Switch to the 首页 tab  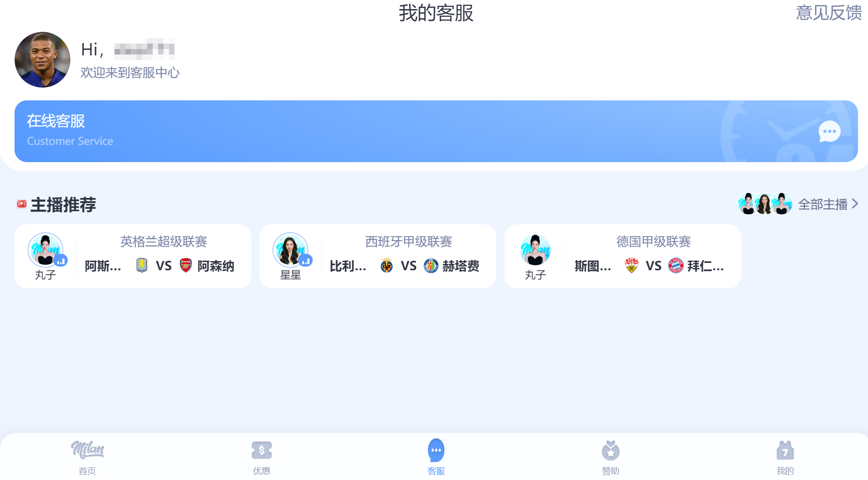[x=87, y=456]
